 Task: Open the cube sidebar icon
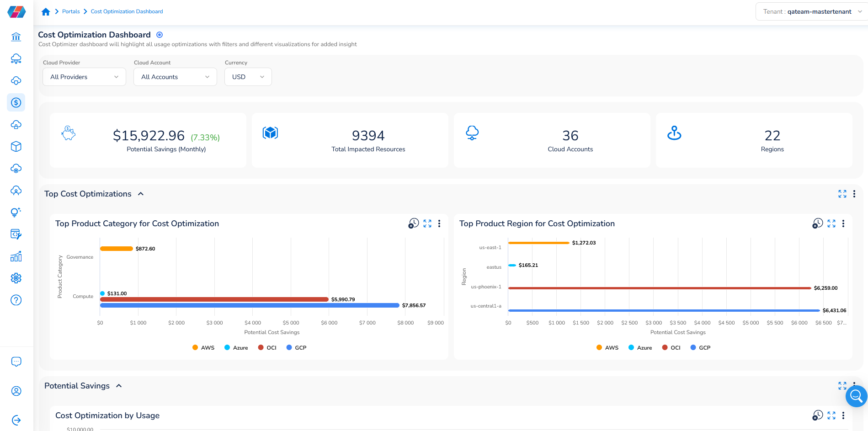coord(16,146)
